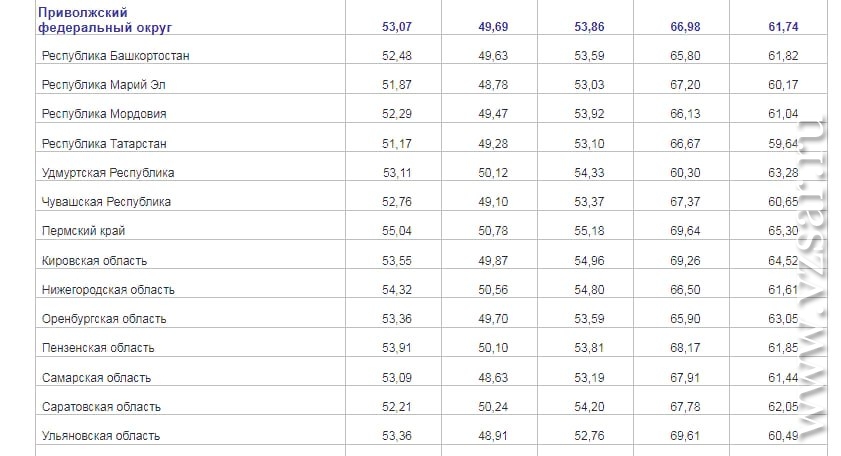Screen dimensions: 841x456
Task: Select the Нижегородская область row label
Action: (x=108, y=290)
